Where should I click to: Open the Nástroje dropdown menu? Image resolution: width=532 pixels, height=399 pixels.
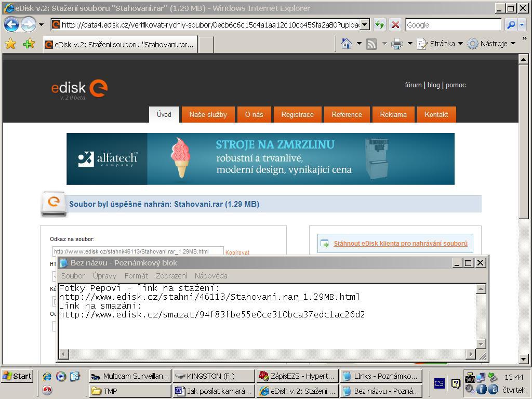coord(492,44)
